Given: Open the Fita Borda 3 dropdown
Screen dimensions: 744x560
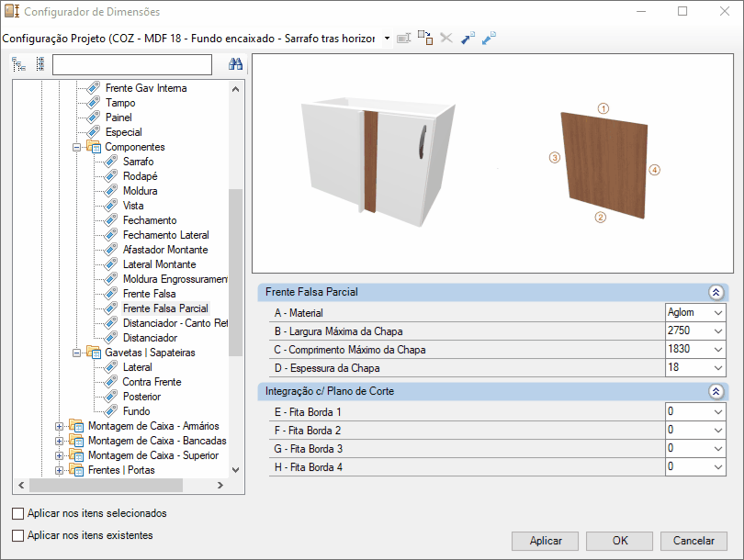Looking at the screenshot, I should click(x=718, y=449).
